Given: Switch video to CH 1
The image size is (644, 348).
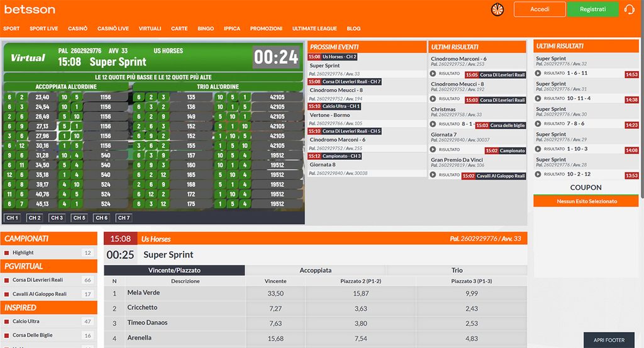Looking at the screenshot, I should tap(12, 218).
